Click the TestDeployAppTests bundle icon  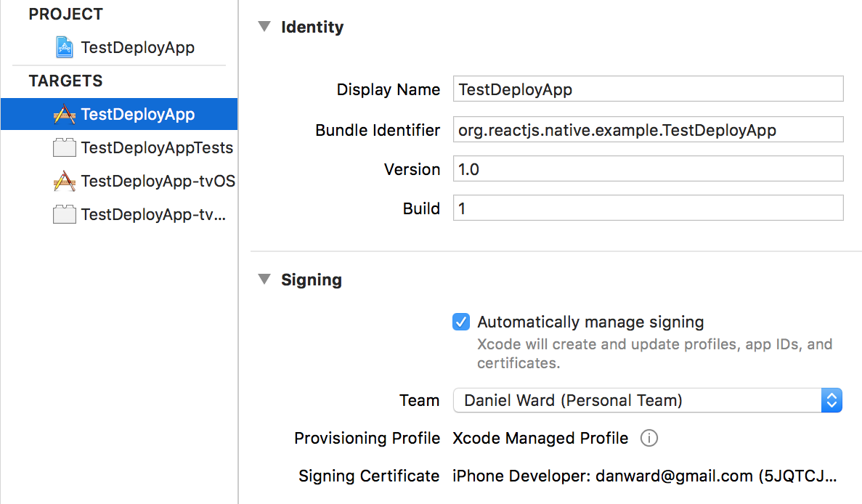65,148
